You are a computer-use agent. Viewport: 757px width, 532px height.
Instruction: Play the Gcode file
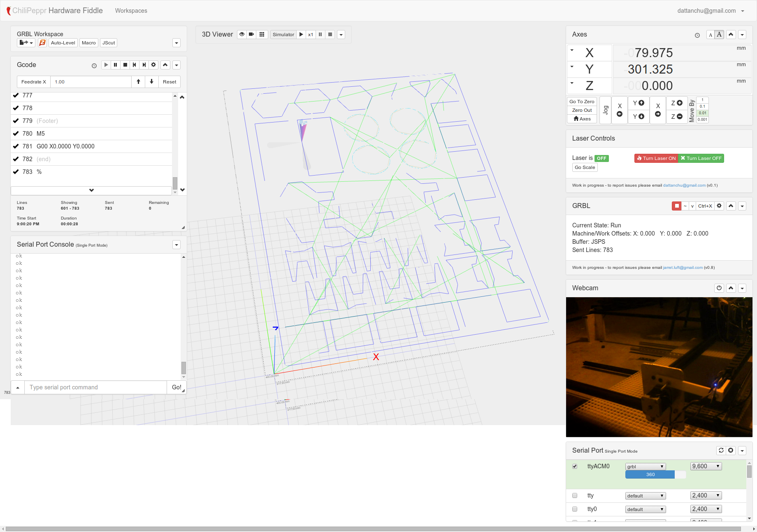click(x=106, y=65)
